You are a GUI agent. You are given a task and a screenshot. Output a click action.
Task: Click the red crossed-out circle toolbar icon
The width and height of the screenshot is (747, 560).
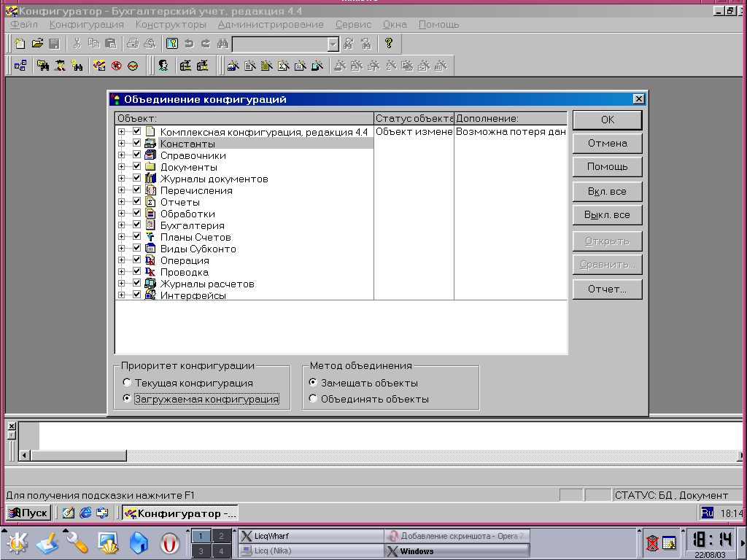point(116,66)
